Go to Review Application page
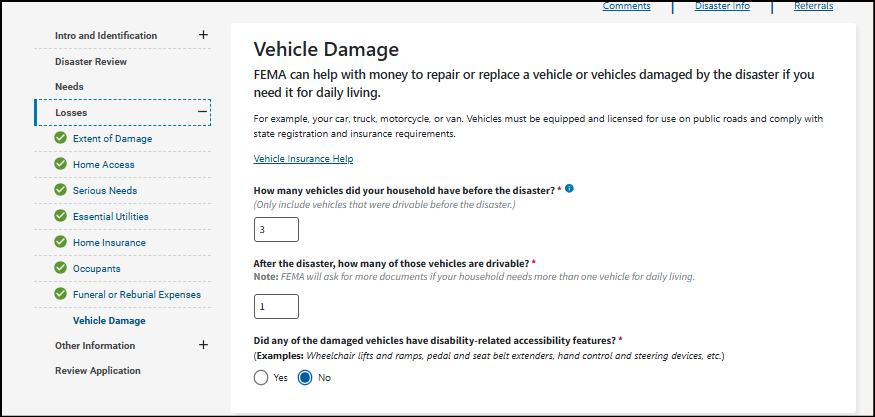This screenshot has width=875, height=417. coord(98,370)
